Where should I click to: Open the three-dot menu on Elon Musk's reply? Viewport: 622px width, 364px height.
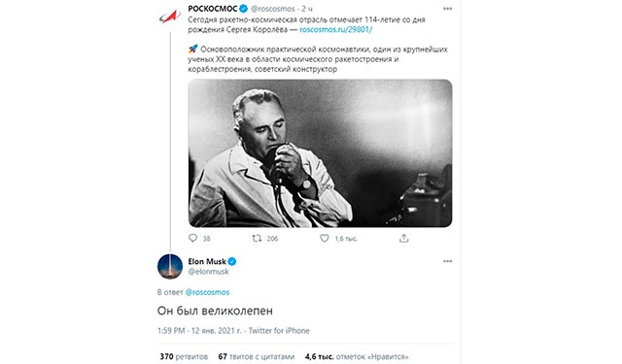click(x=447, y=261)
